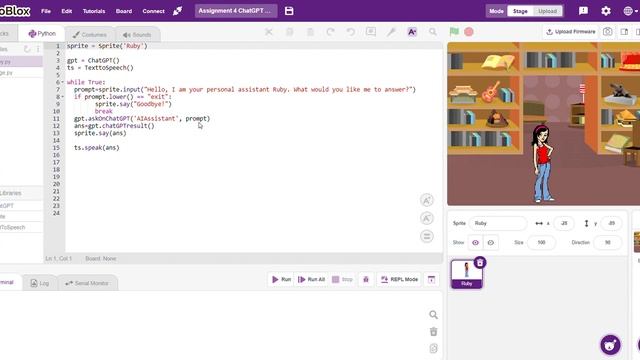Clear terminal with trash icon
Screen dimensions: 640x360
coord(433,331)
